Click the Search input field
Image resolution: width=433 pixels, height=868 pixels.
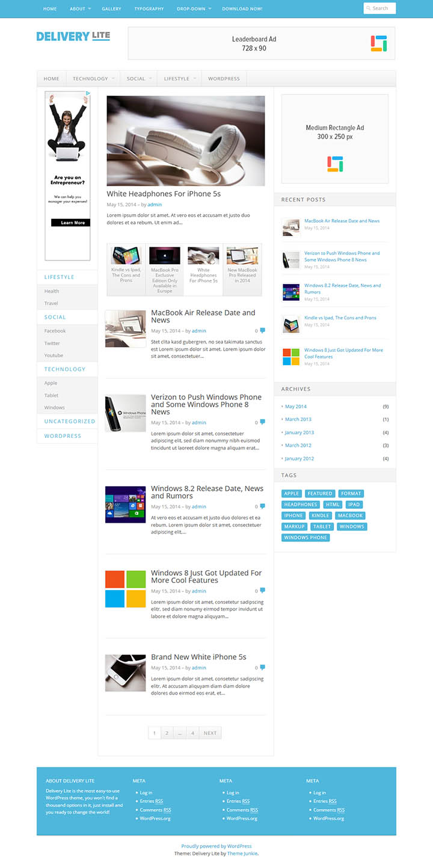click(379, 8)
